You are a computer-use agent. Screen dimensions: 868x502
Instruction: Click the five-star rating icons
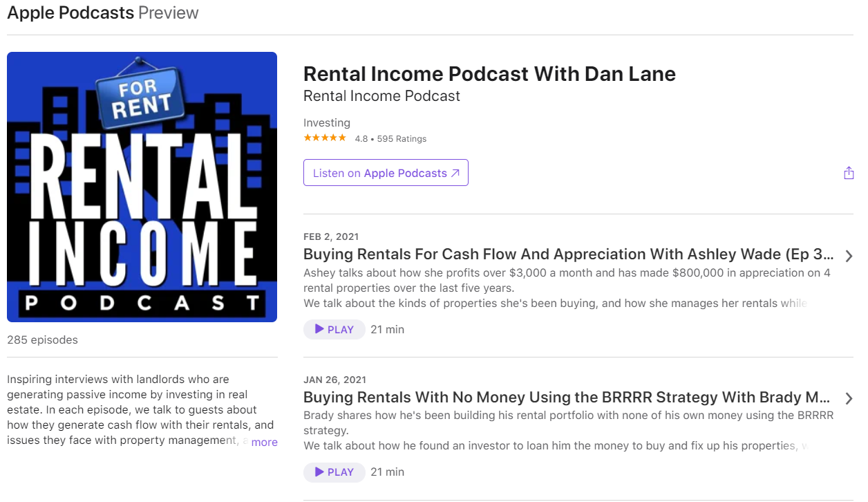pos(325,138)
